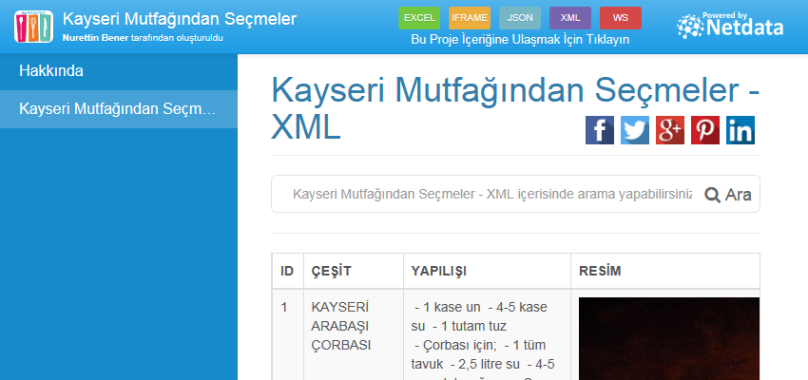Open Hakkında in the sidebar
The width and height of the screenshot is (808, 380).
pyautogui.click(x=119, y=71)
